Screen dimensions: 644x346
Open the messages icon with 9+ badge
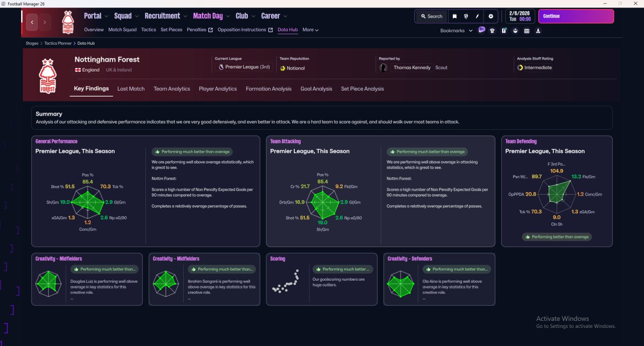[481, 30]
